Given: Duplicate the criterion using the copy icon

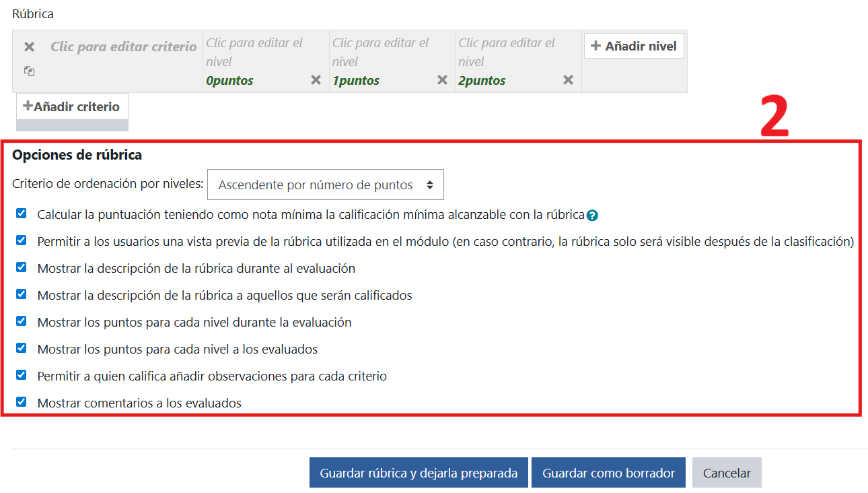Looking at the screenshot, I should tap(29, 70).
